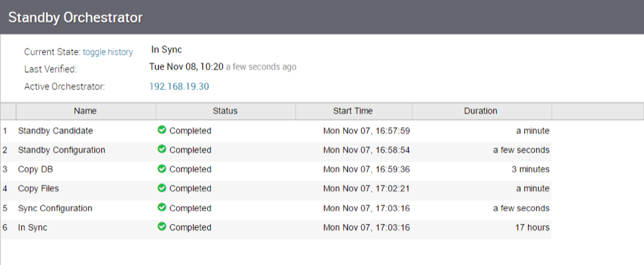Click green check icon for Copy Files

coord(162,188)
